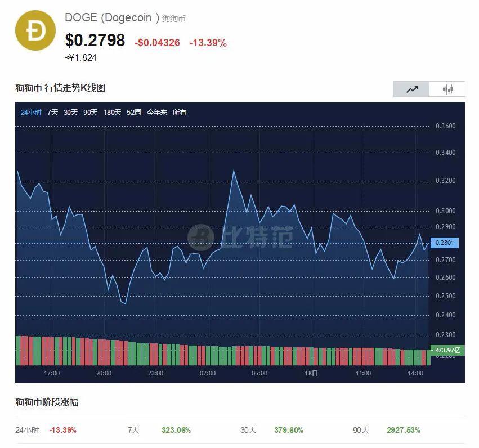Switch chart to 180天 range
The width and height of the screenshot is (479, 448).
(x=112, y=113)
